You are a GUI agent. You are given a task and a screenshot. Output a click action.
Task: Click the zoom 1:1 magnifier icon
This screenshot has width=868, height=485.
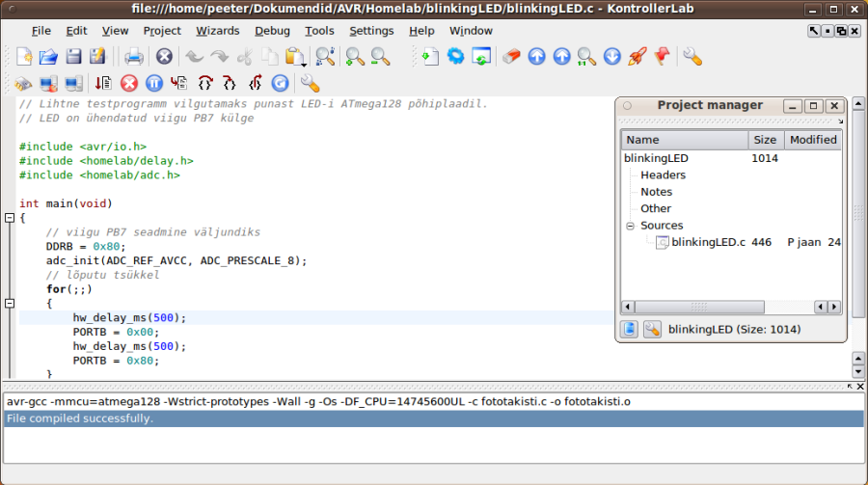[586, 57]
